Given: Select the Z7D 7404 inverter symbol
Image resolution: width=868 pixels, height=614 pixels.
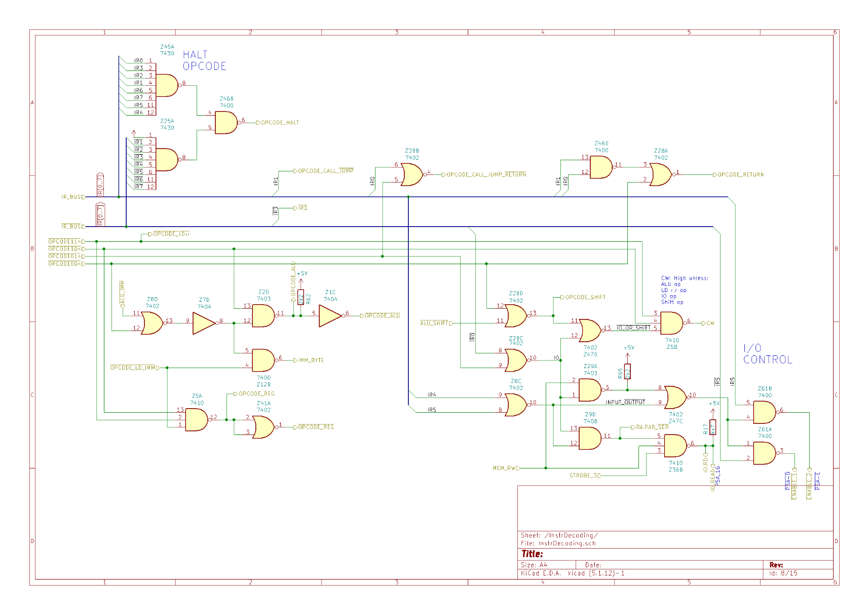Looking at the screenshot, I should 204,323.
